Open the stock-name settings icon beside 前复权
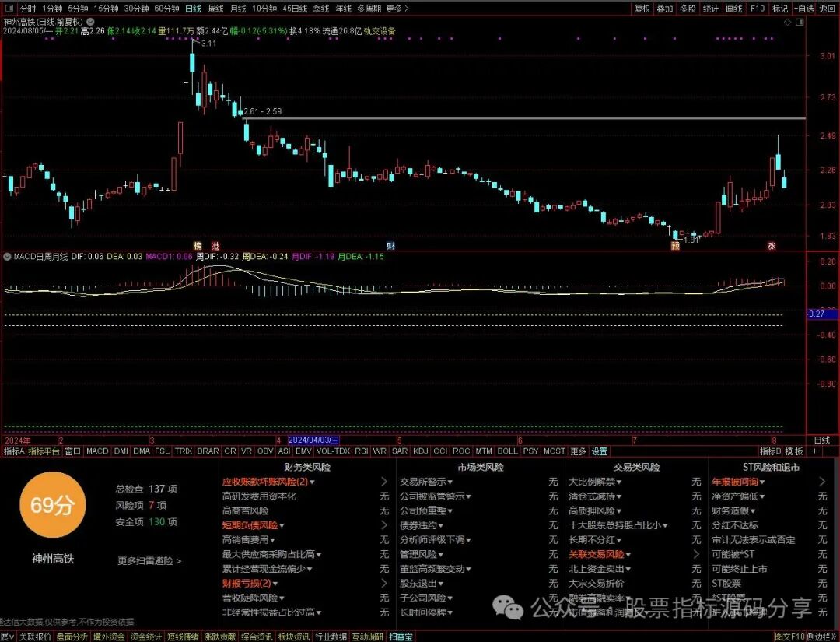 [x=90, y=22]
